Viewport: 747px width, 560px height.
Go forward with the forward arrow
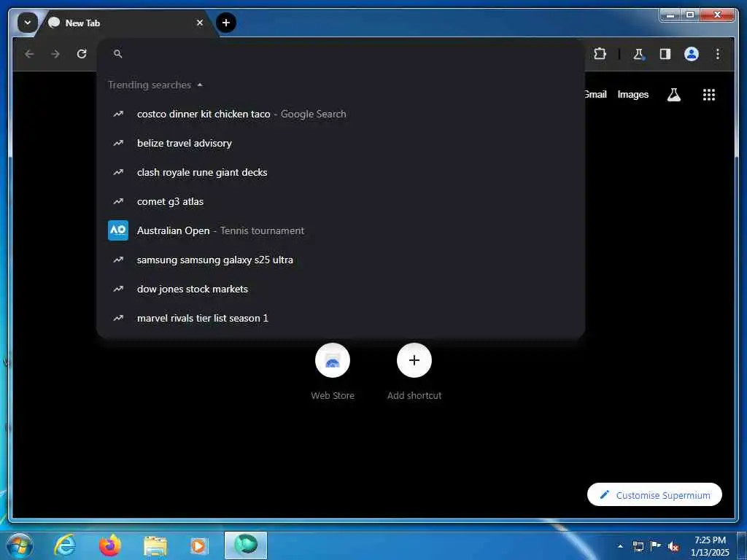click(55, 54)
